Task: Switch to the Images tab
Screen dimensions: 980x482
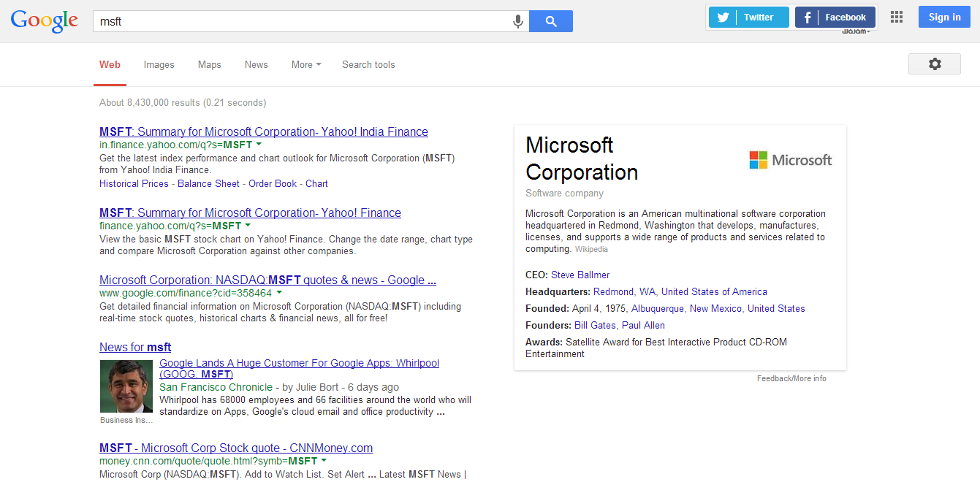Action: tap(159, 64)
